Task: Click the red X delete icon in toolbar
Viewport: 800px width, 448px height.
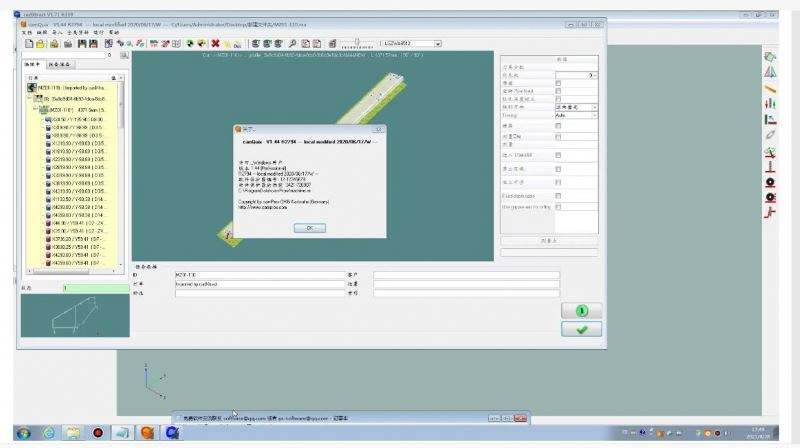Action: [215, 44]
